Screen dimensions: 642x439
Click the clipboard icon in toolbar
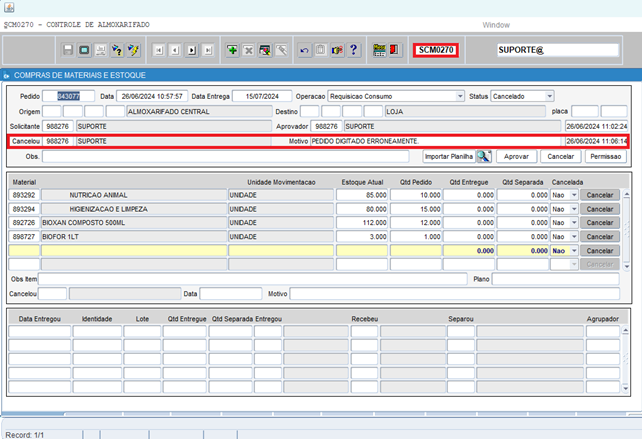[321, 50]
